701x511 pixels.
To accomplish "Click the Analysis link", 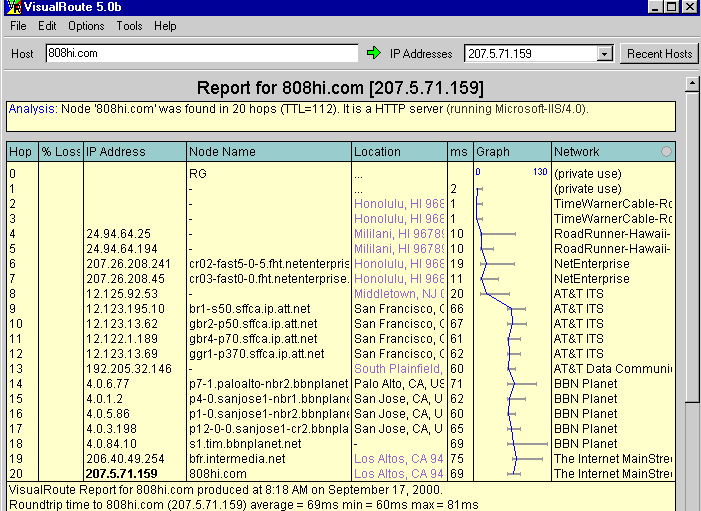I will (33, 109).
